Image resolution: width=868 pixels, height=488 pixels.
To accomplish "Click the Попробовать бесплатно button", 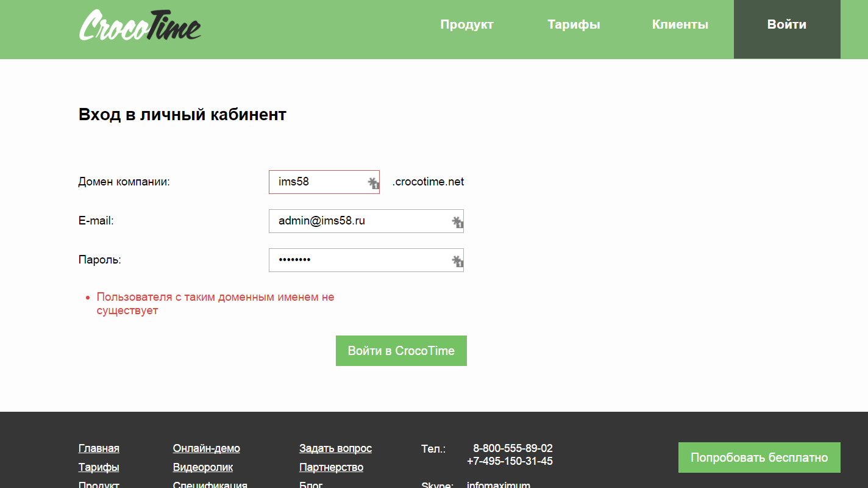I will [x=759, y=457].
